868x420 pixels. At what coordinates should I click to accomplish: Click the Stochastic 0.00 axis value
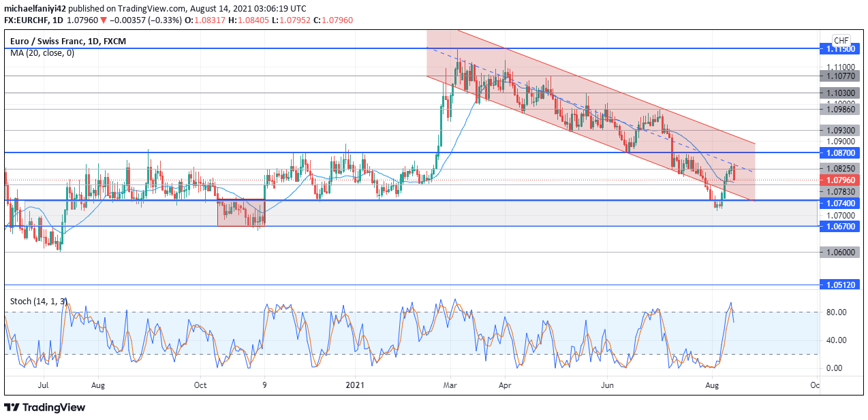pos(836,368)
